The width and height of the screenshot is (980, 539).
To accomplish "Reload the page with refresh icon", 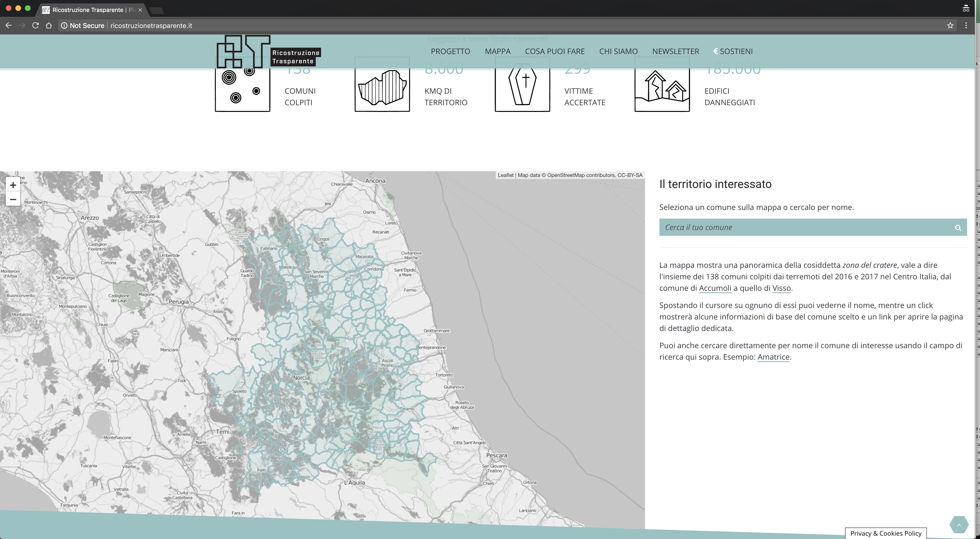I will (x=35, y=26).
